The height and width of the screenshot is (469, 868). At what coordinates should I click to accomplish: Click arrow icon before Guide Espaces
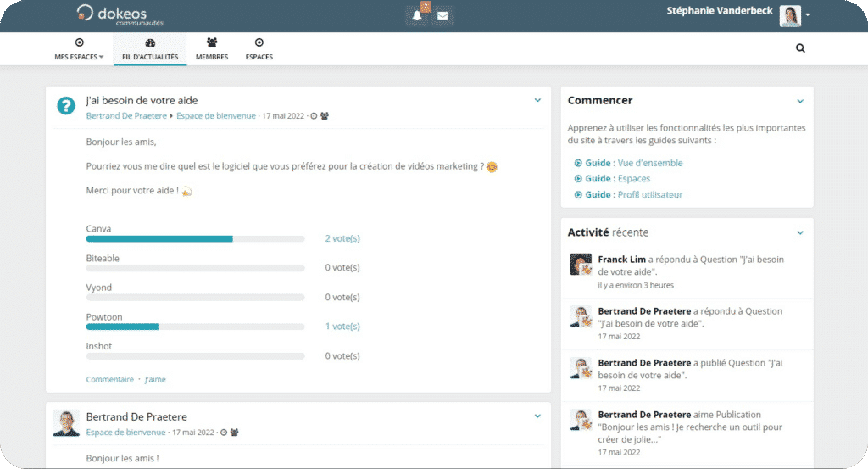click(578, 178)
